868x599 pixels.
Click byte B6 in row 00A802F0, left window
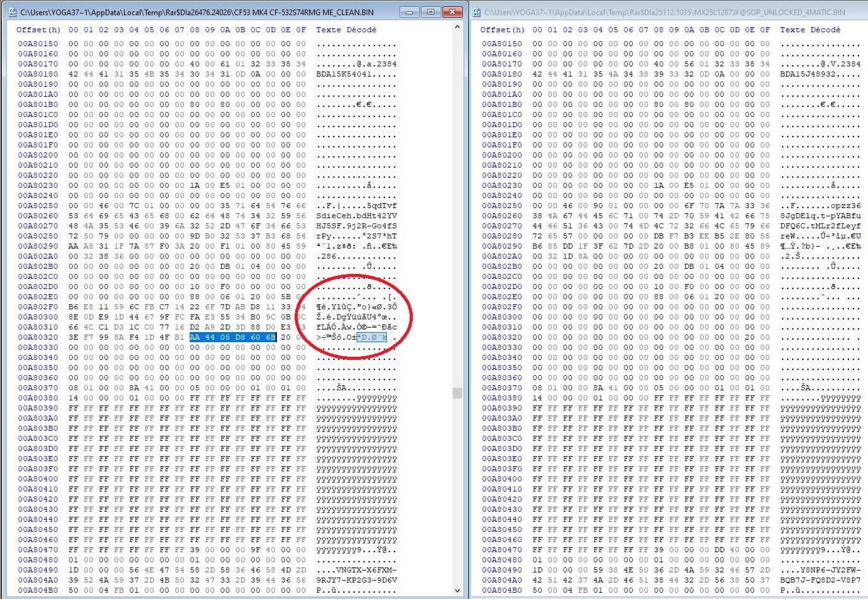73,307
